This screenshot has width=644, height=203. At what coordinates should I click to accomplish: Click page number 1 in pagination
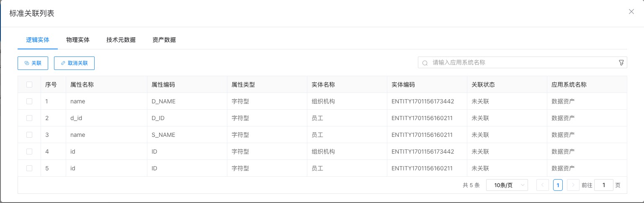point(558,185)
